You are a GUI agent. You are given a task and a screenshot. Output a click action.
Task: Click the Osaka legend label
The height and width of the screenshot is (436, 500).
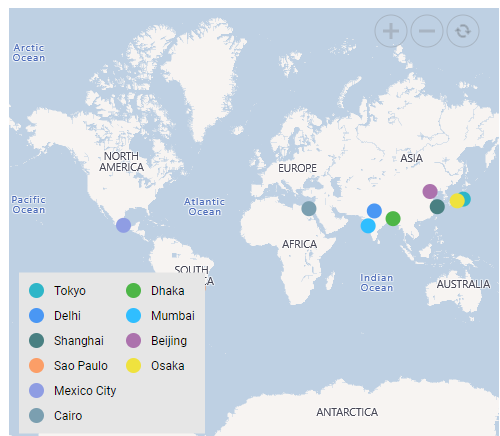coord(168,366)
